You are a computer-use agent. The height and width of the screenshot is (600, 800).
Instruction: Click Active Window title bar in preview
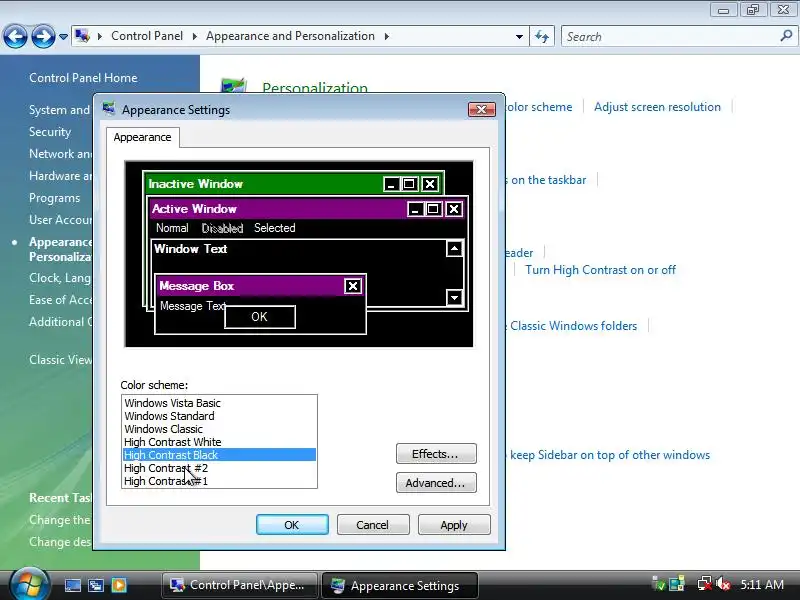tap(278, 209)
